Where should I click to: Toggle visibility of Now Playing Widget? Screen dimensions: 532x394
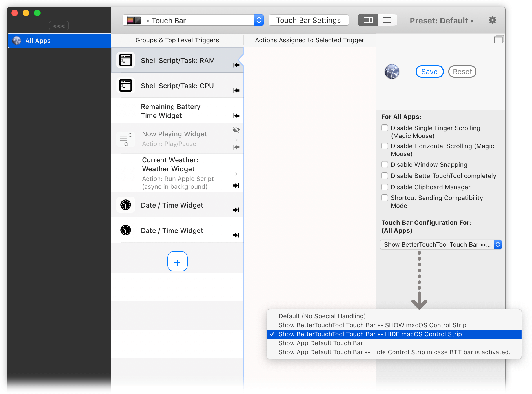[x=236, y=130]
